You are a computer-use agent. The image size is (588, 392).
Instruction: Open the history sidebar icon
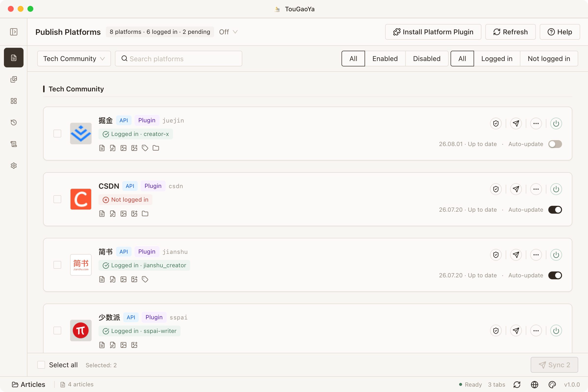[13, 122]
